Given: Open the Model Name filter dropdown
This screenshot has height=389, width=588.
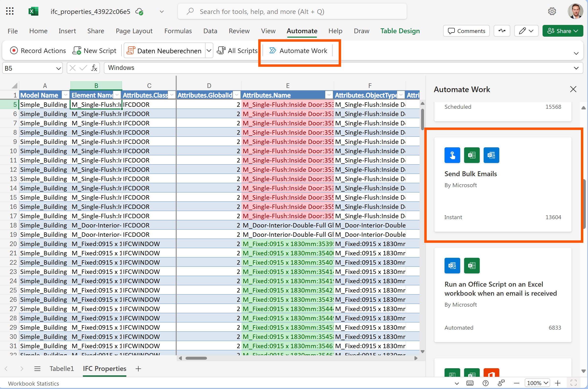Looking at the screenshot, I should tap(65, 95).
